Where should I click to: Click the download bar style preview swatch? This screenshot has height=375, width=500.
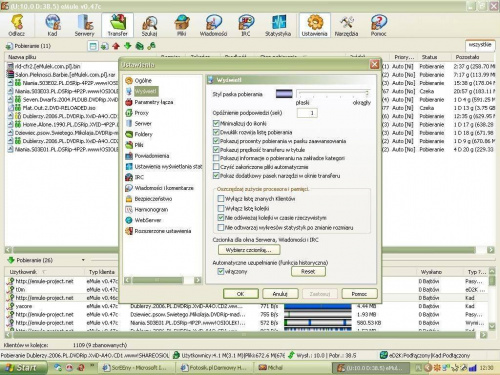284,94
